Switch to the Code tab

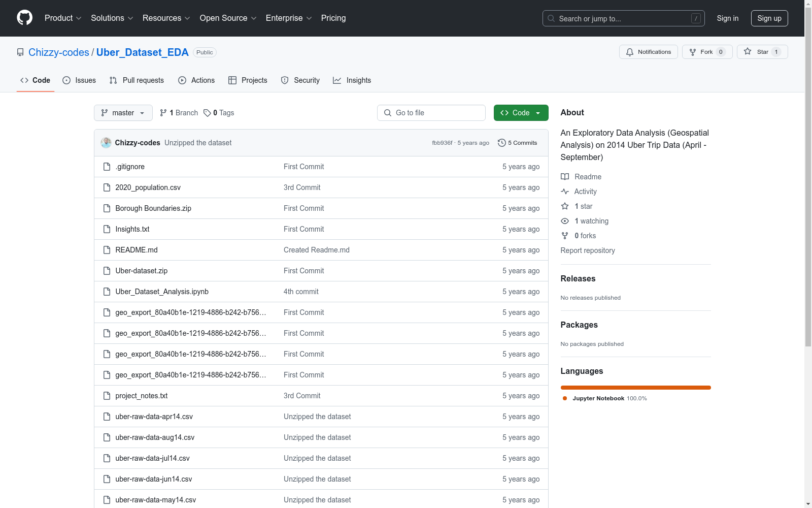pyautogui.click(x=36, y=80)
